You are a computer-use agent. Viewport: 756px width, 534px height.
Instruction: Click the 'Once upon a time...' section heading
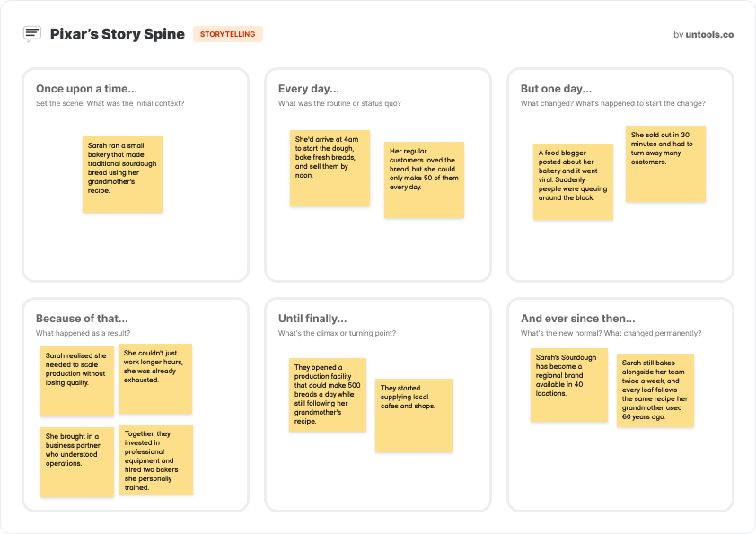pyautogui.click(x=86, y=89)
